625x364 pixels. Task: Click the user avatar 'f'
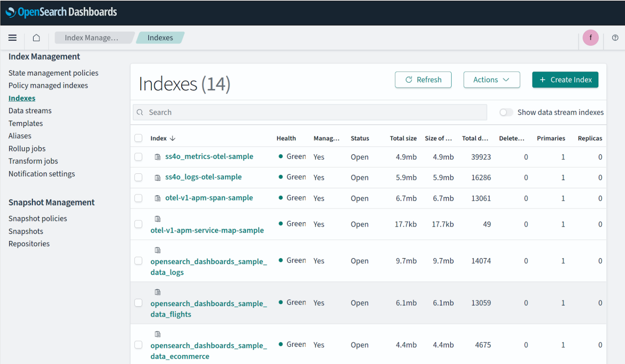[590, 38]
